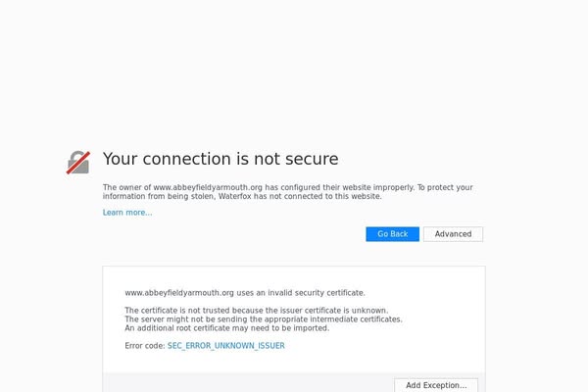Click the 'Error code:' label text
This screenshot has width=588, height=392.
145,346
